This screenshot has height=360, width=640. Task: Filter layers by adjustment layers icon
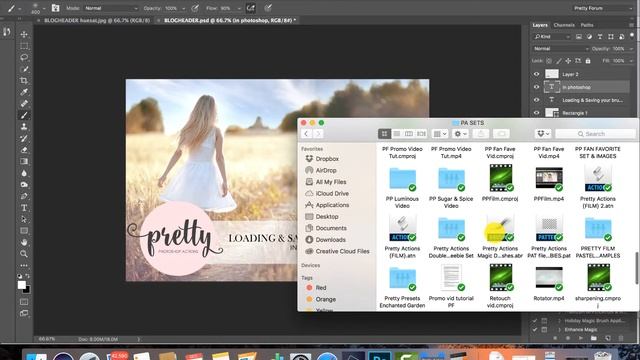pos(589,37)
